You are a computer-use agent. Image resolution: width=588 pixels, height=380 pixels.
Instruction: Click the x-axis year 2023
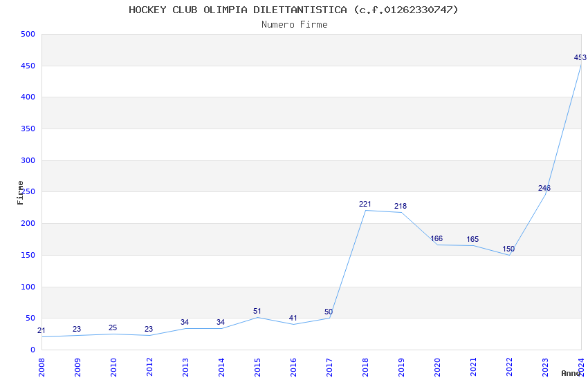tap(545, 368)
